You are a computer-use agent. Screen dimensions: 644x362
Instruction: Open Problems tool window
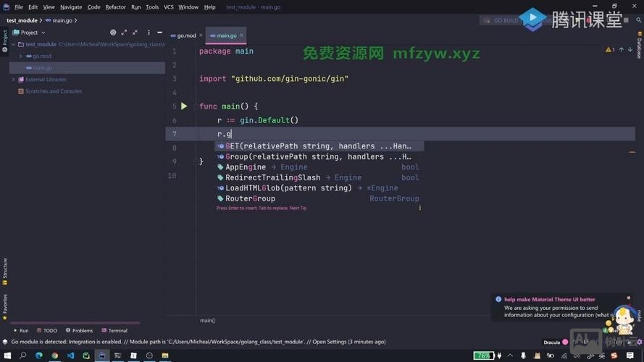click(x=79, y=330)
